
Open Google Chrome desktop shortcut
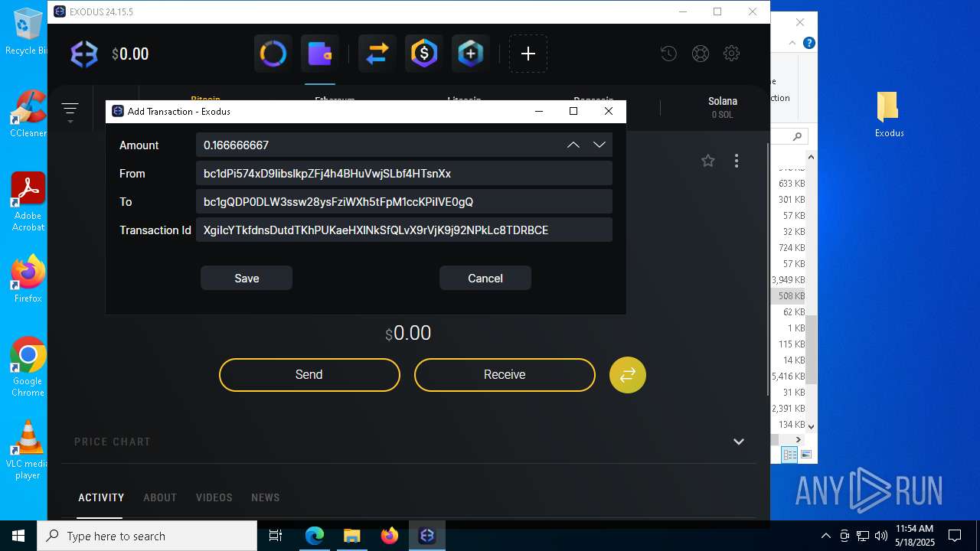tap(28, 367)
